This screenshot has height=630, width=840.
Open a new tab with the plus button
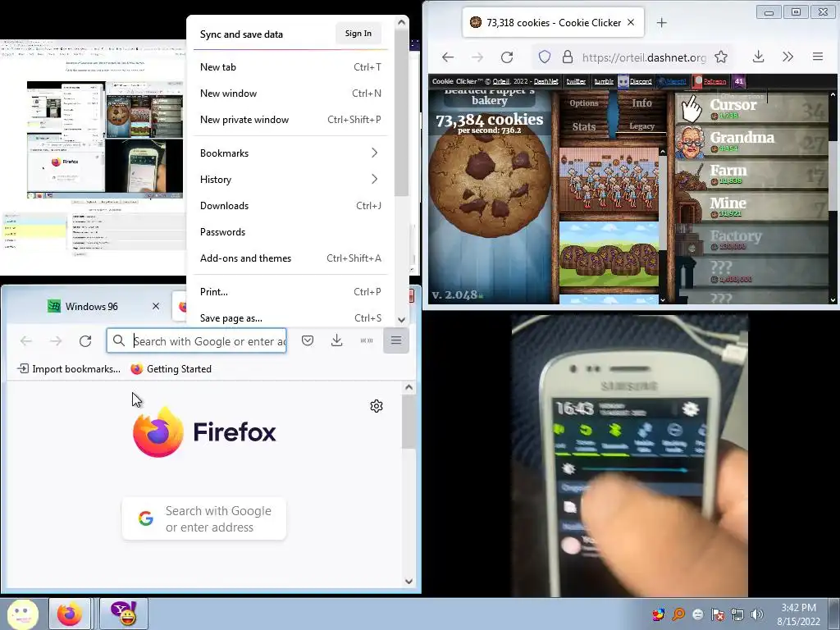(x=662, y=22)
